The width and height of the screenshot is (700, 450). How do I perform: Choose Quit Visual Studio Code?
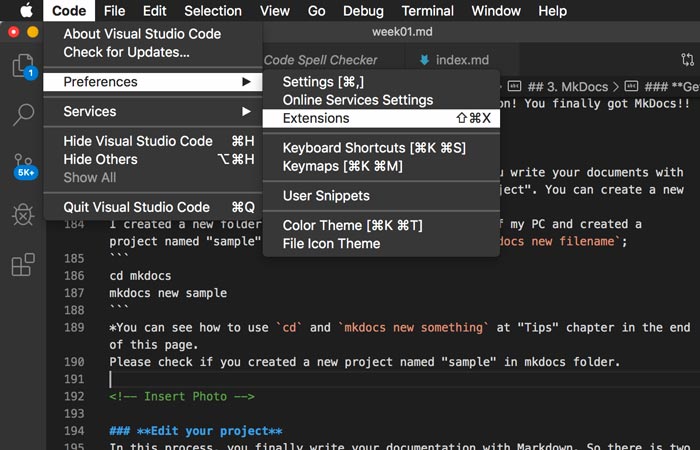(x=153, y=207)
